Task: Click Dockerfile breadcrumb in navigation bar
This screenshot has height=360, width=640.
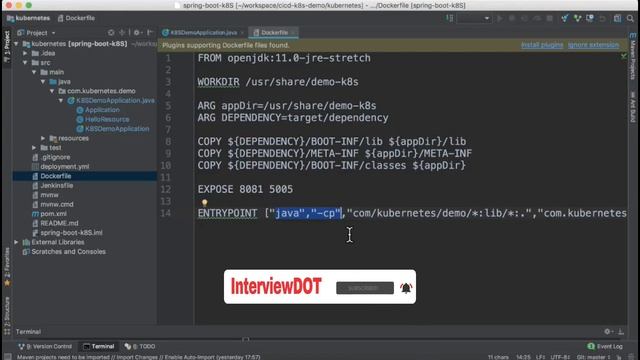Action: point(76,18)
